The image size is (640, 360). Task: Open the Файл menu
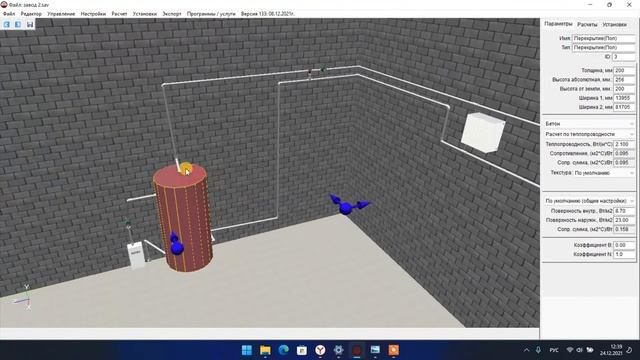click(x=9, y=14)
